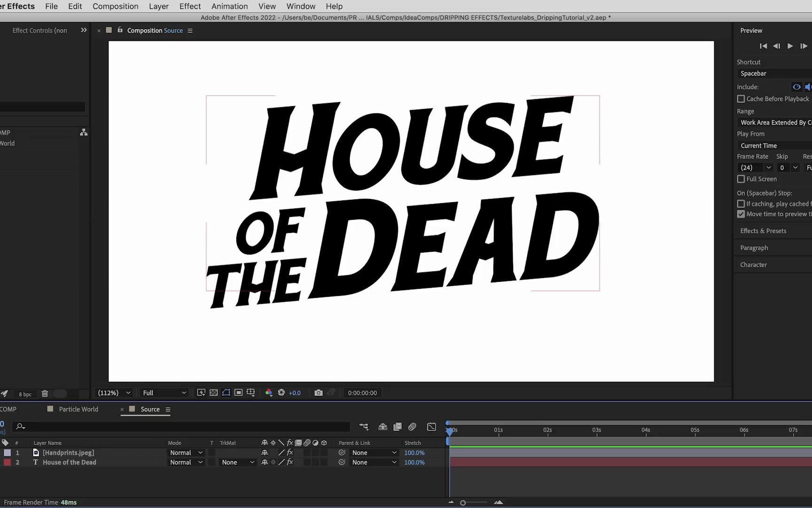The width and height of the screenshot is (812, 508).
Task: Open Mode dropdown for Handprints.jpeg layer
Action: [x=186, y=452]
